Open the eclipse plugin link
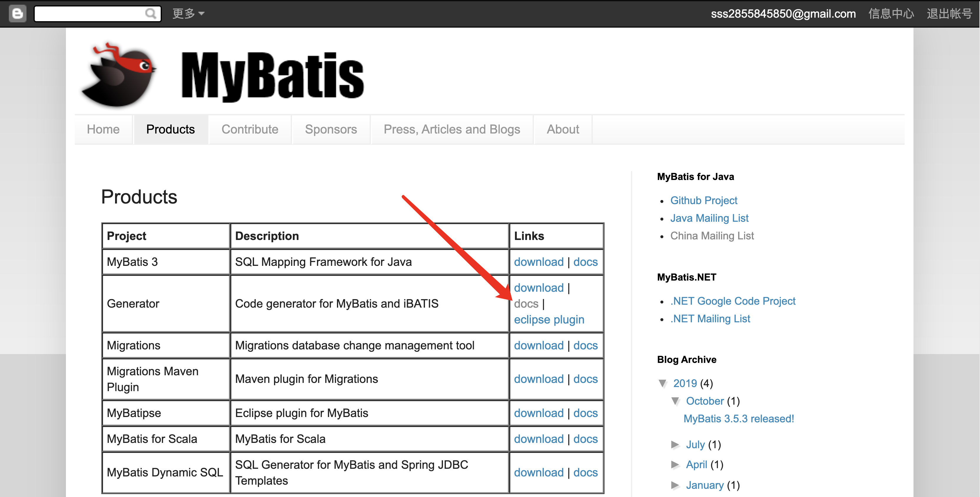Screen dimensions: 980x497 pos(549,319)
